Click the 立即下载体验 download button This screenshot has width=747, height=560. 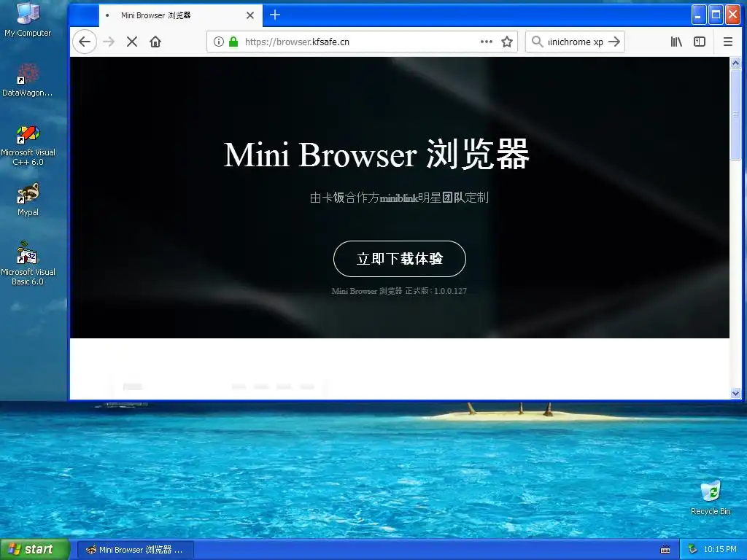400,259
